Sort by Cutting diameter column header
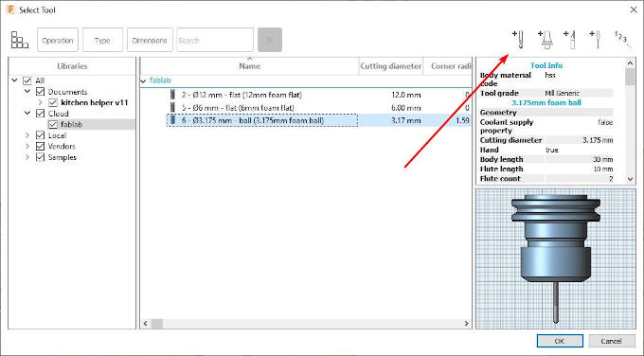 [x=390, y=66]
